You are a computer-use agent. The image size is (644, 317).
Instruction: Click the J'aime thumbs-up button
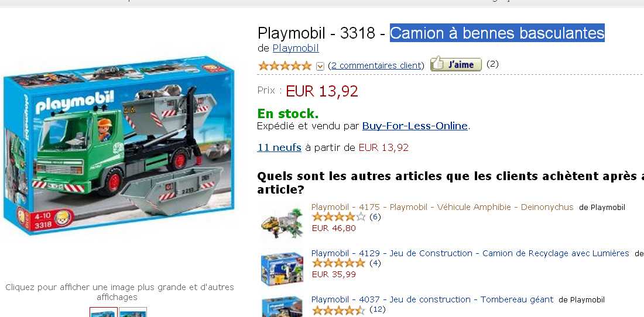coord(455,64)
